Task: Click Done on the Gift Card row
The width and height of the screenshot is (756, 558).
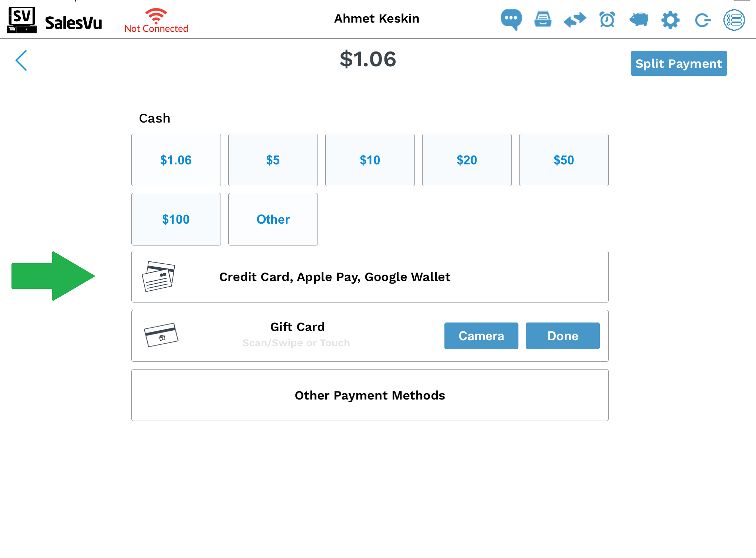Action: (x=562, y=336)
